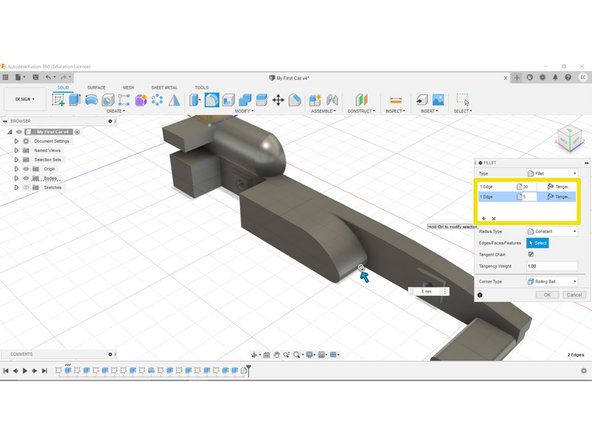Select the Measure tool
This screenshot has height=444, width=592.
point(396,100)
